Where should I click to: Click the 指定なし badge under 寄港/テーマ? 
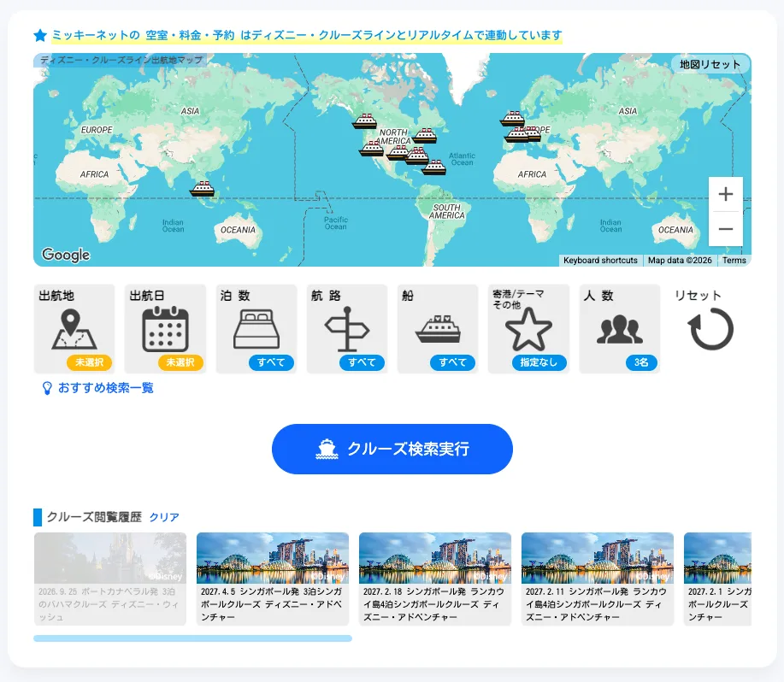pos(539,362)
